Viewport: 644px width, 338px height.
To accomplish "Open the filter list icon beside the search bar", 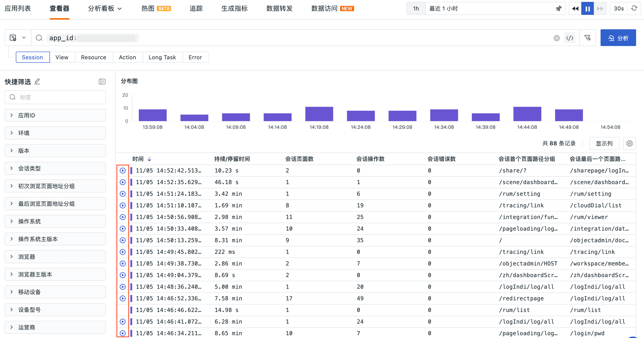I will click(587, 38).
